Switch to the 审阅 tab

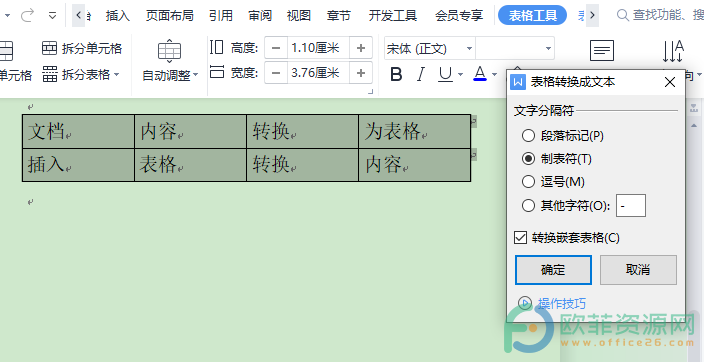coord(260,16)
